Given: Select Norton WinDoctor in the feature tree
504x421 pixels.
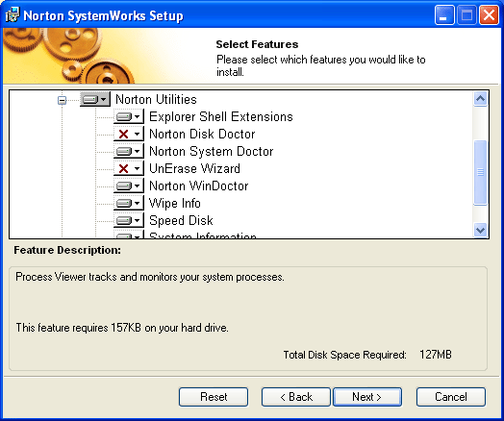Looking at the screenshot, I should [x=199, y=186].
